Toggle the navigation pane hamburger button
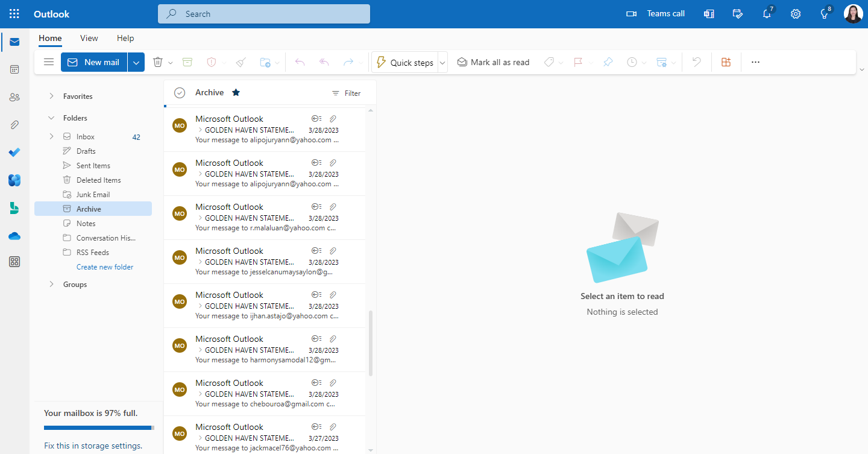 coord(49,62)
